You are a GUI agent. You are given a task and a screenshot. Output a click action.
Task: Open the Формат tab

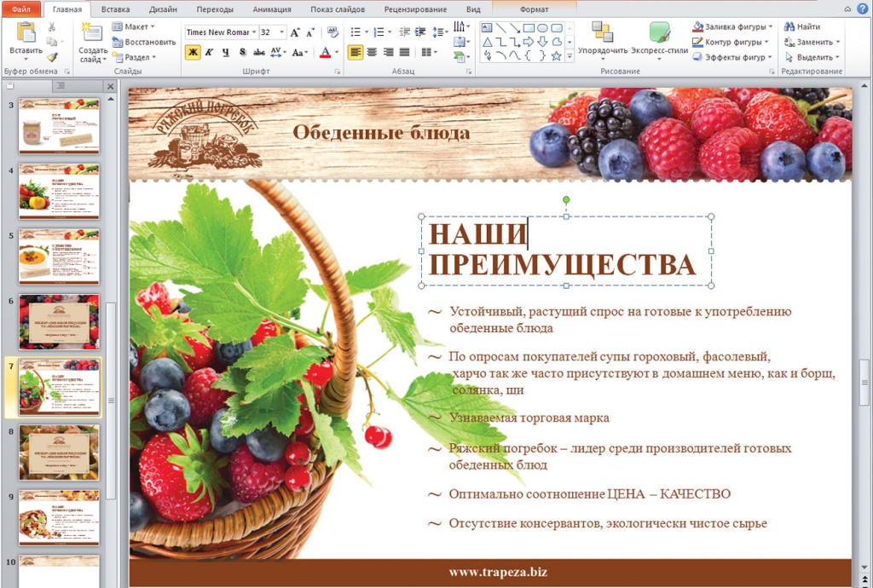pos(534,9)
